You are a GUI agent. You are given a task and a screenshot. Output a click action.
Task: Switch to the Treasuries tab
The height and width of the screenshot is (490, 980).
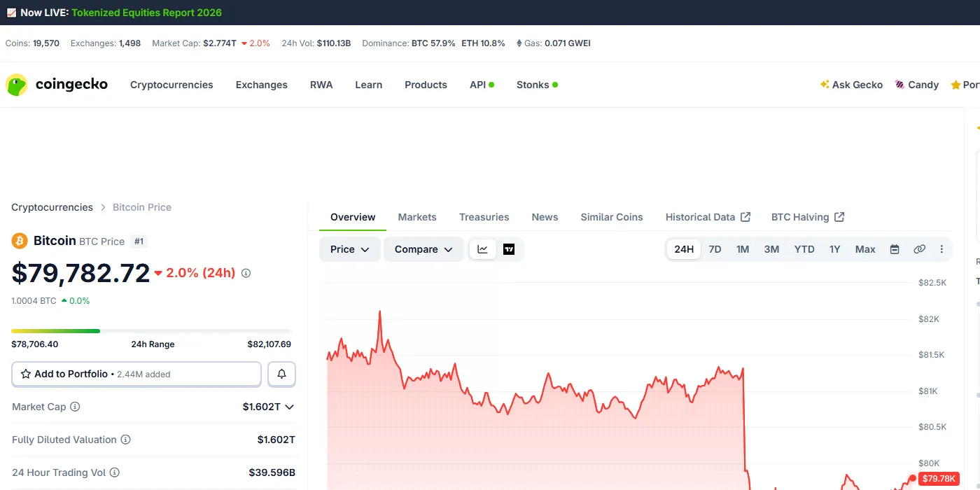484,217
